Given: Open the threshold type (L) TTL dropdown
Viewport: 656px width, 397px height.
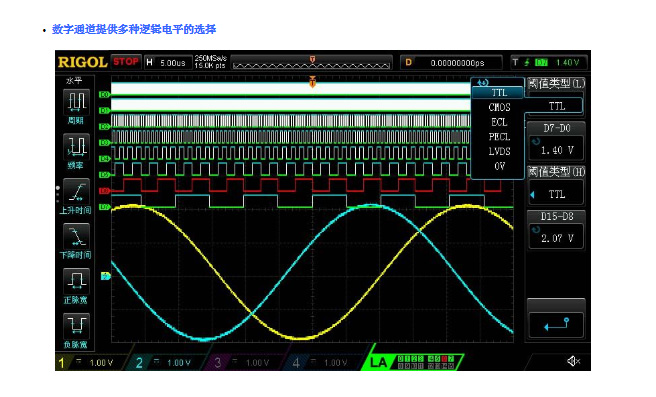Looking at the screenshot, I should pyautogui.click(x=556, y=106).
